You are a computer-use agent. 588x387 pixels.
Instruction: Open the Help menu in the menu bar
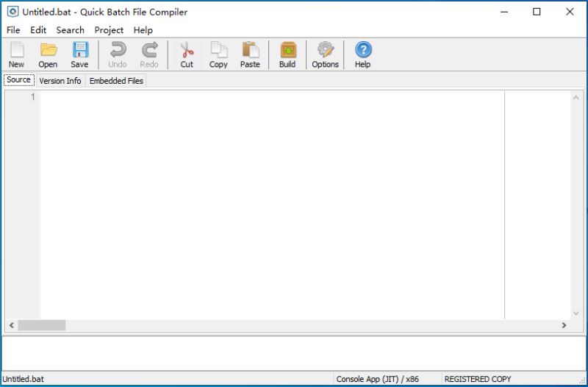[x=143, y=30]
